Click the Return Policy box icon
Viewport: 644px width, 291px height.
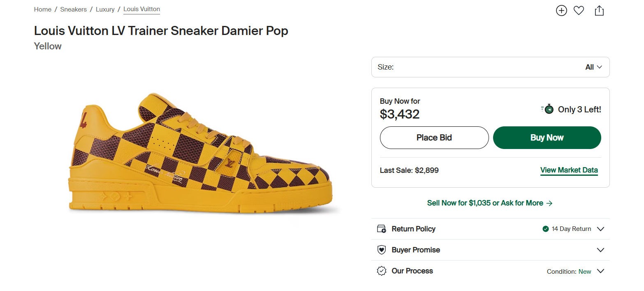382,229
